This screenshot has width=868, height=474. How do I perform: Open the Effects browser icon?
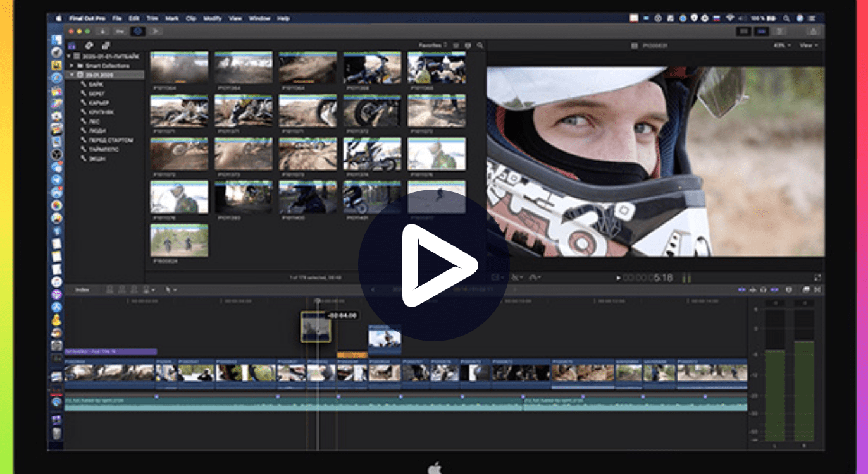coord(805,289)
